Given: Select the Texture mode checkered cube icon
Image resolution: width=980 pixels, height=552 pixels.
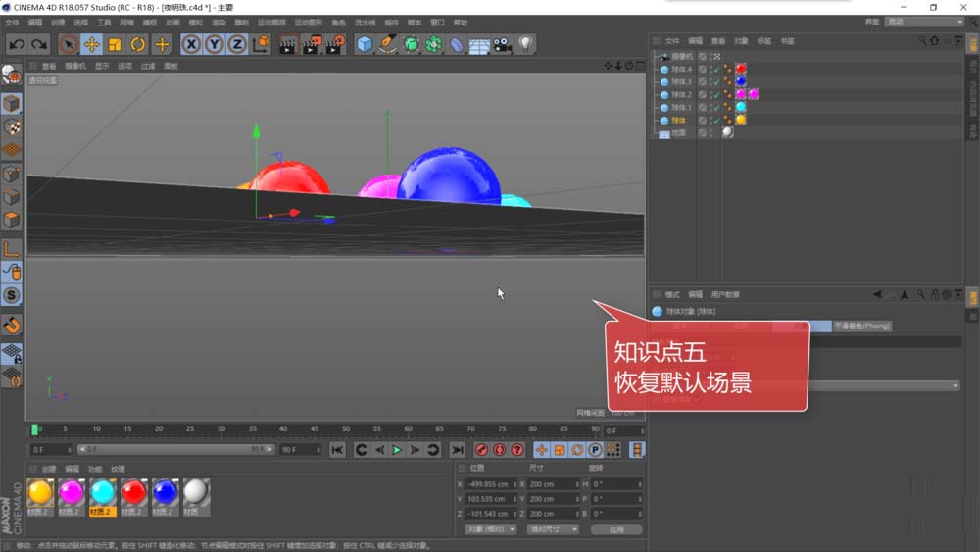Looking at the screenshot, I should 11,126.
